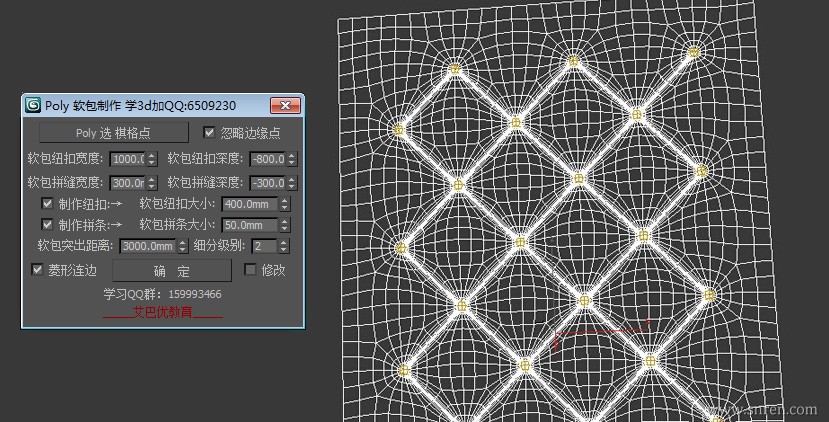Viewport: 829px width, 422px height.
Task: Toggle the 忽略边缘点 checkbox
Action: tap(209, 132)
